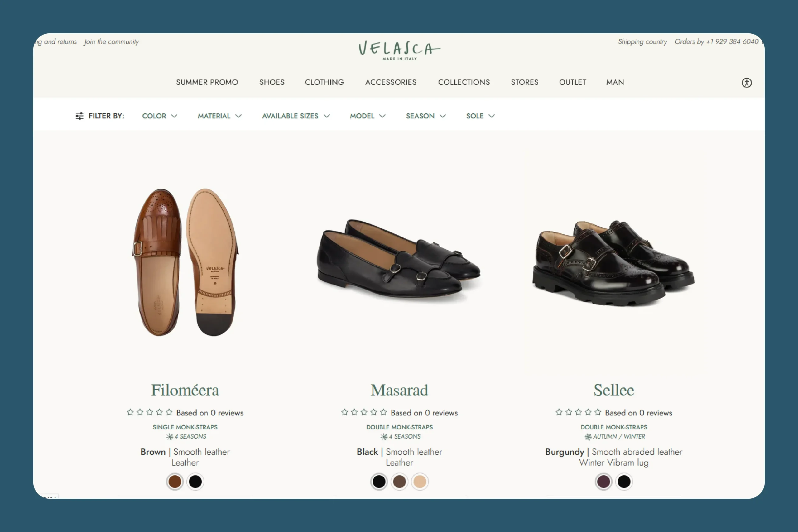Click the filter sliders icon
The width and height of the screenshot is (798, 532).
(x=79, y=116)
